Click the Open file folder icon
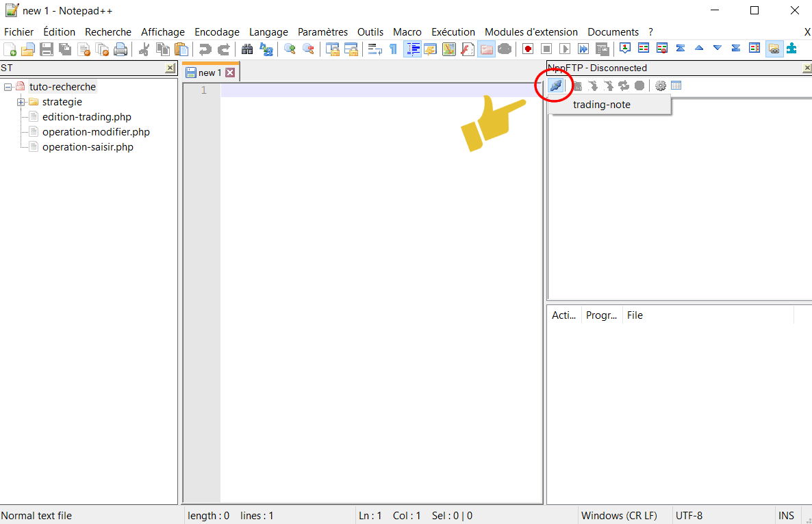 [28, 49]
